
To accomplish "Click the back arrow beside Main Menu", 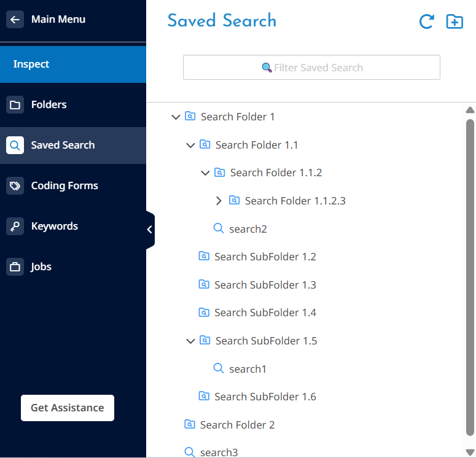I will [x=15, y=20].
